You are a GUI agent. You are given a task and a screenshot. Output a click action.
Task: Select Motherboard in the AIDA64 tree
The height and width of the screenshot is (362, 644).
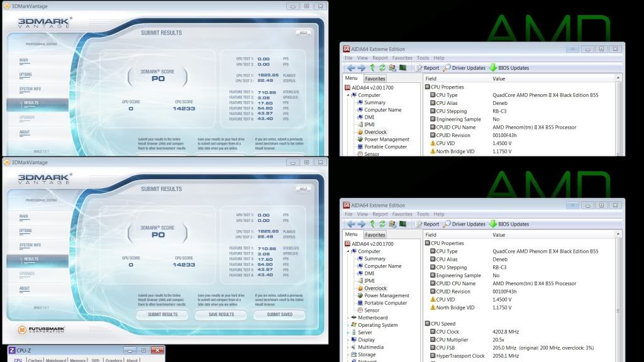pyautogui.click(x=372, y=317)
